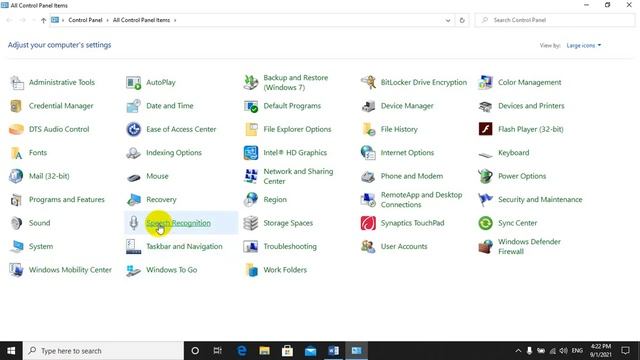Open File History icon

click(x=368, y=129)
